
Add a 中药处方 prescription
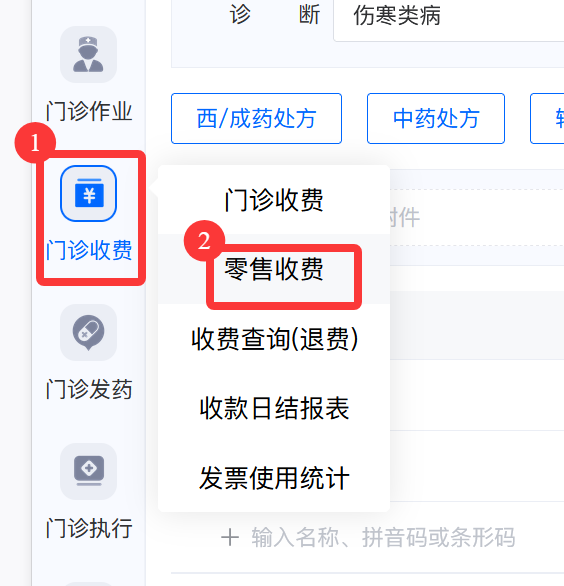[x=436, y=118]
